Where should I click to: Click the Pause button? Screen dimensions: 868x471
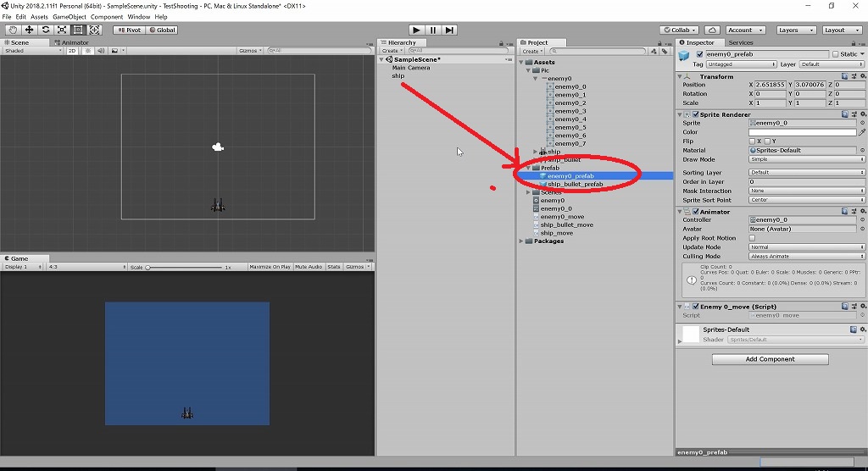click(433, 30)
